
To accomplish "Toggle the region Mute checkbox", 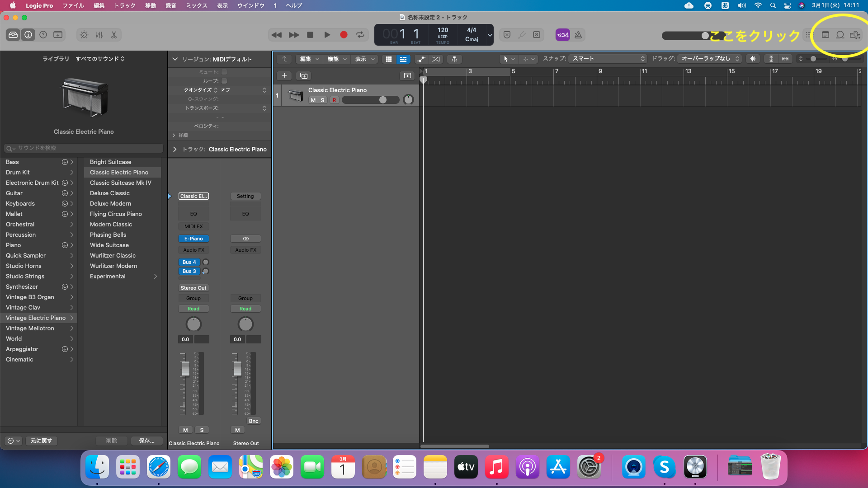I will pos(224,72).
